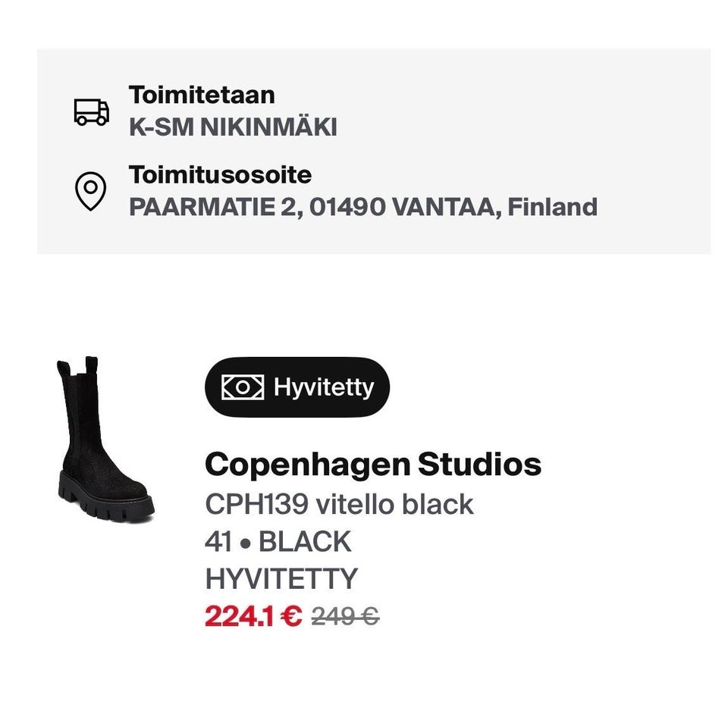728x720 pixels.
Task: Click the uppercase HYVITETTY status line
Action: coord(281,579)
